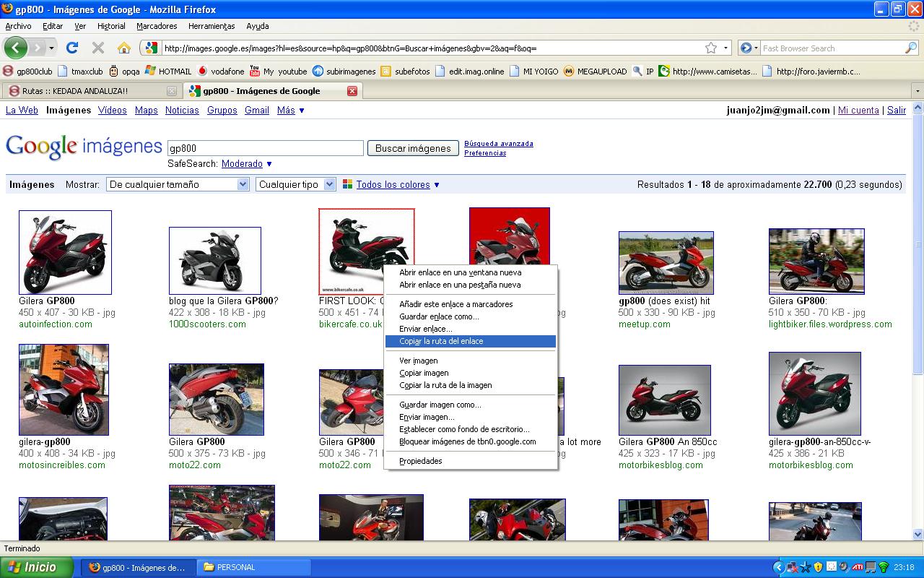Open the SafeSearch Moderado dropdown

pyautogui.click(x=247, y=164)
